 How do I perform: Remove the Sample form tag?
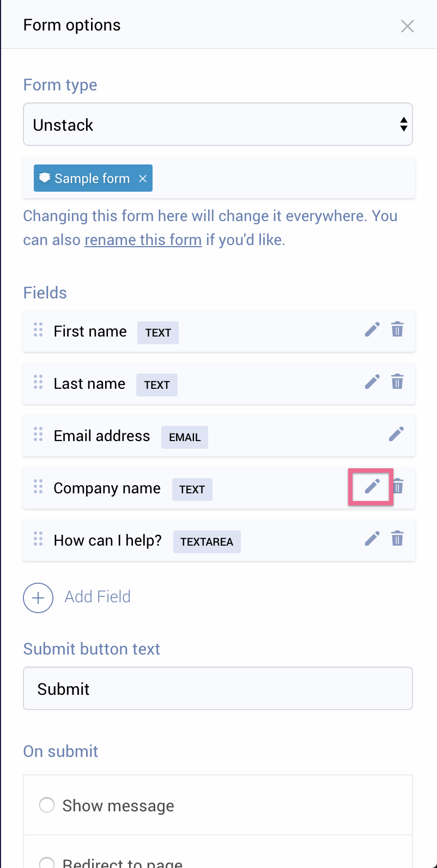point(143,179)
